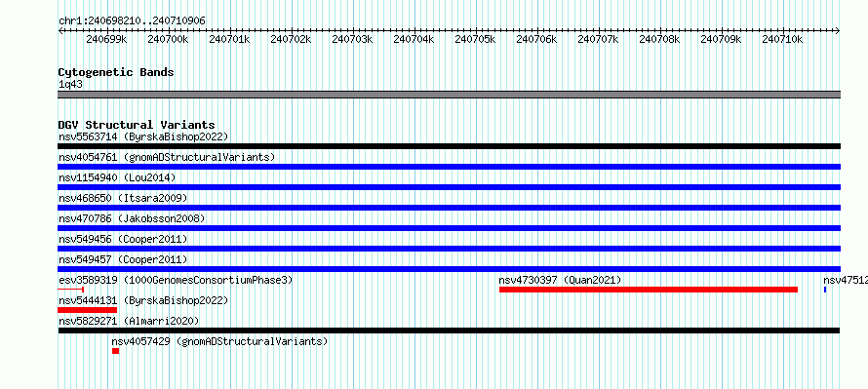Click the nsv4057429 gnomADStructuralVariants label

(219, 341)
